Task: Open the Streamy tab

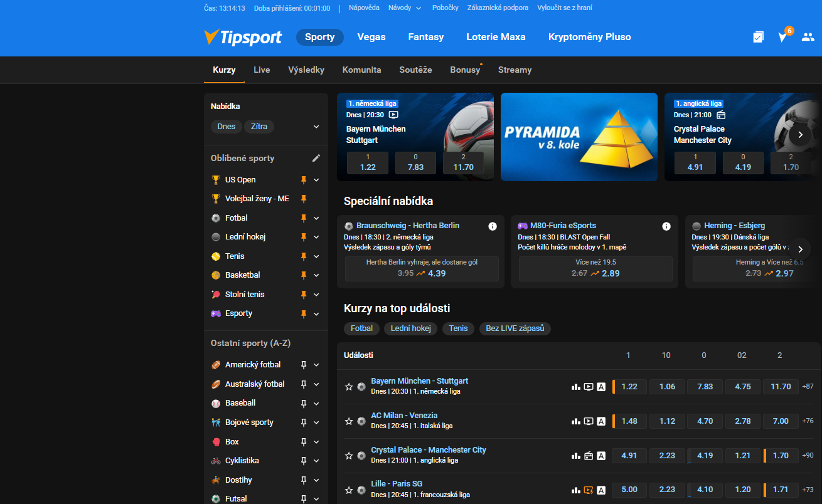Action: click(515, 70)
